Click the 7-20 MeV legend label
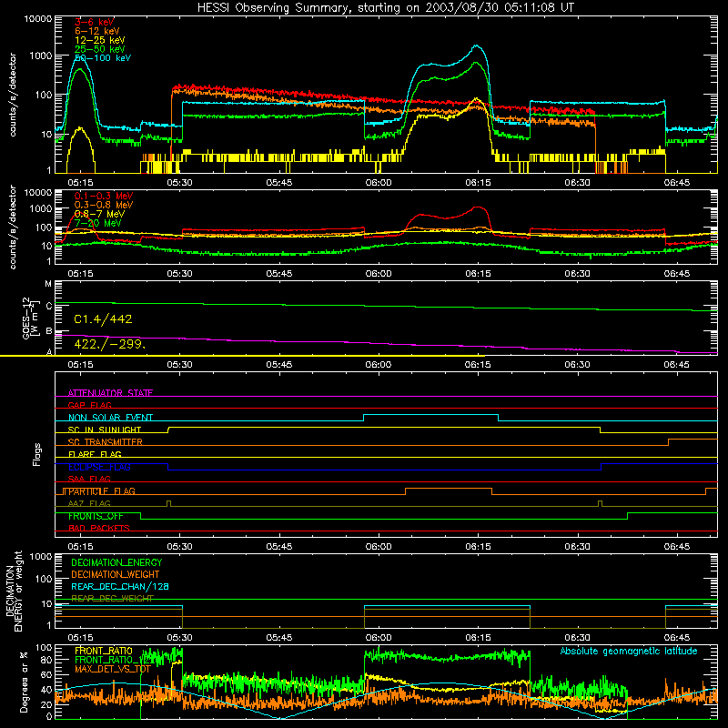 pos(97,223)
